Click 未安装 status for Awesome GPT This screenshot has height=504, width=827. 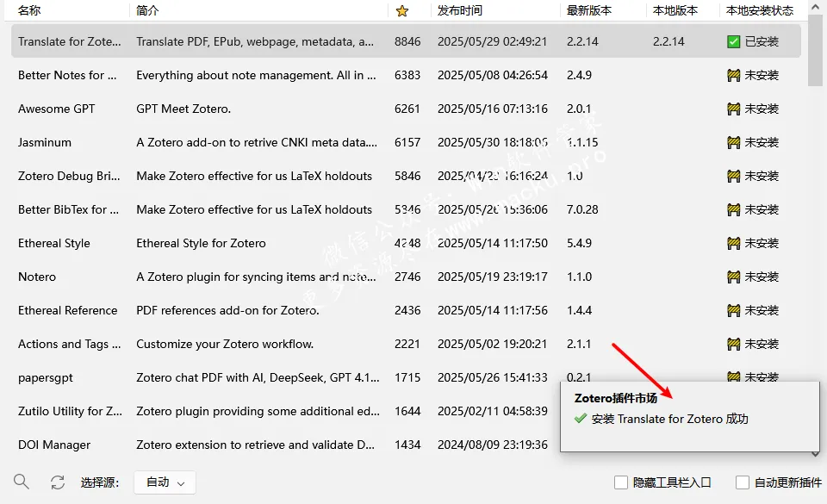pos(762,109)
